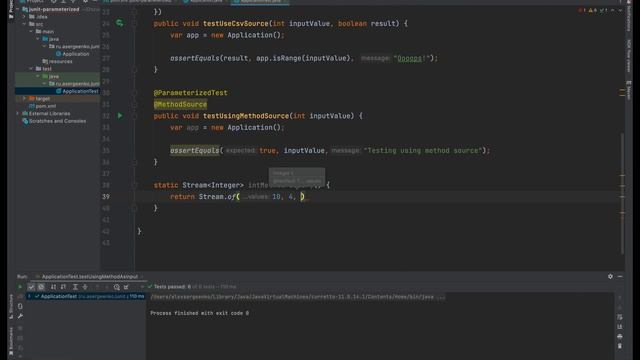Switch to the pom.xml editor tab
This screenshot has width=640, height=360.
(x=139, y=2)
